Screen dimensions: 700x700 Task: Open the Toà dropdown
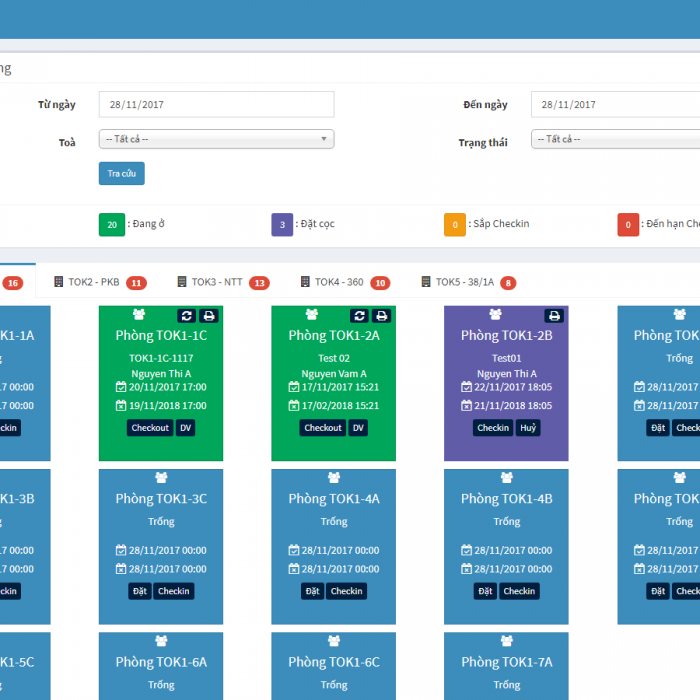pyautogui.click(x=216, y=139)
